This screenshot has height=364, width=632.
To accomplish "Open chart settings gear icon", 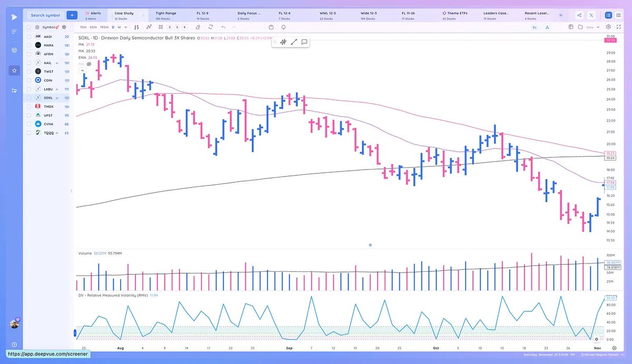I will [608, 27].
